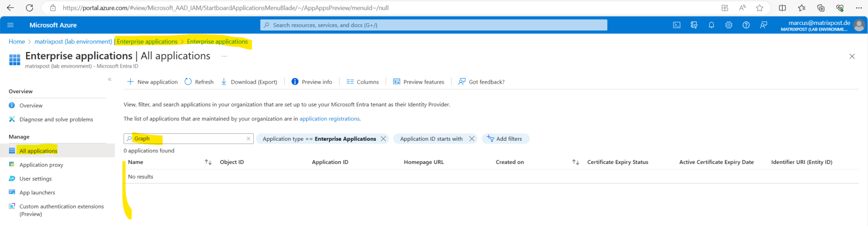This screenshot has height=226, width=868.
Task: Go to Home breadcrumb
Action: (x=16, y=42)
